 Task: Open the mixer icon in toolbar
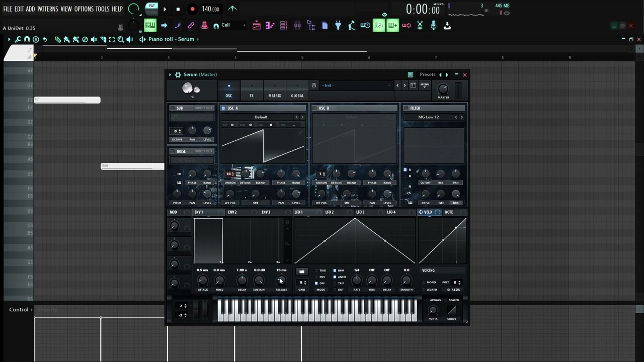[x=297, y=26]
